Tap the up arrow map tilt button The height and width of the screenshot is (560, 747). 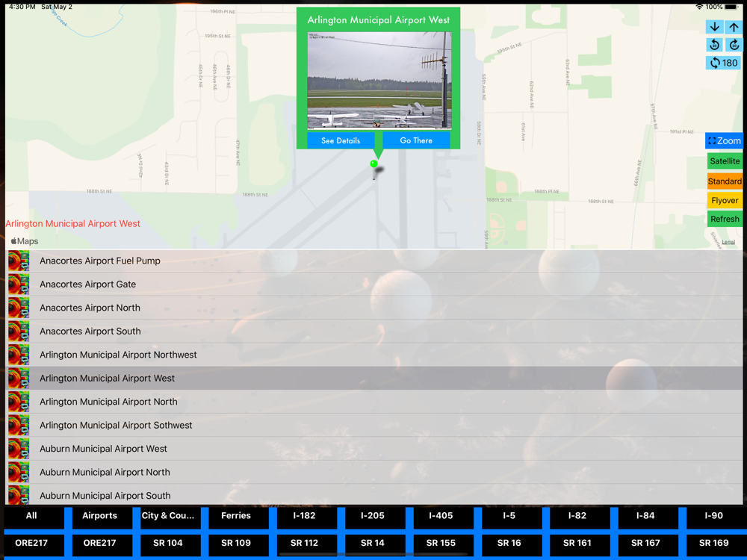coord(734,27)
